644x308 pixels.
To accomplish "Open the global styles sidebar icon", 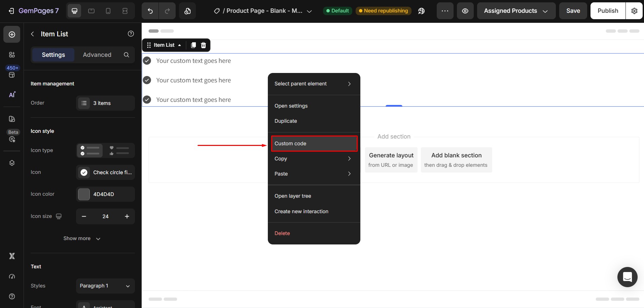I will click(x=12, y=119).
